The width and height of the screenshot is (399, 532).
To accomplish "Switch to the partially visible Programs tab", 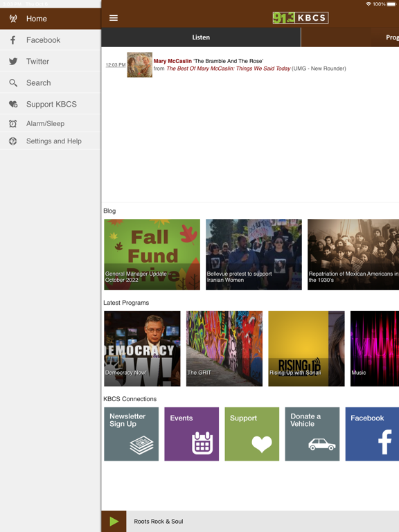I will 350,37.
